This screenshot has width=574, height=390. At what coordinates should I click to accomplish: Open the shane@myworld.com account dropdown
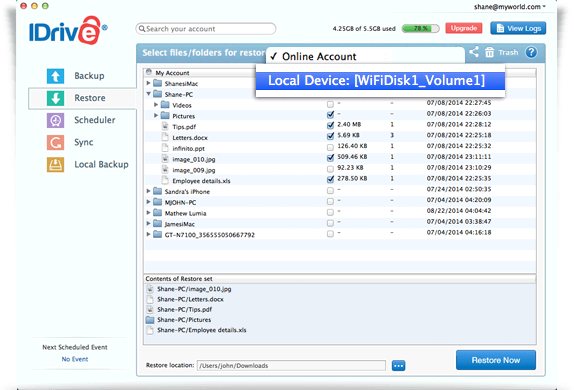[x=510, y=7]
